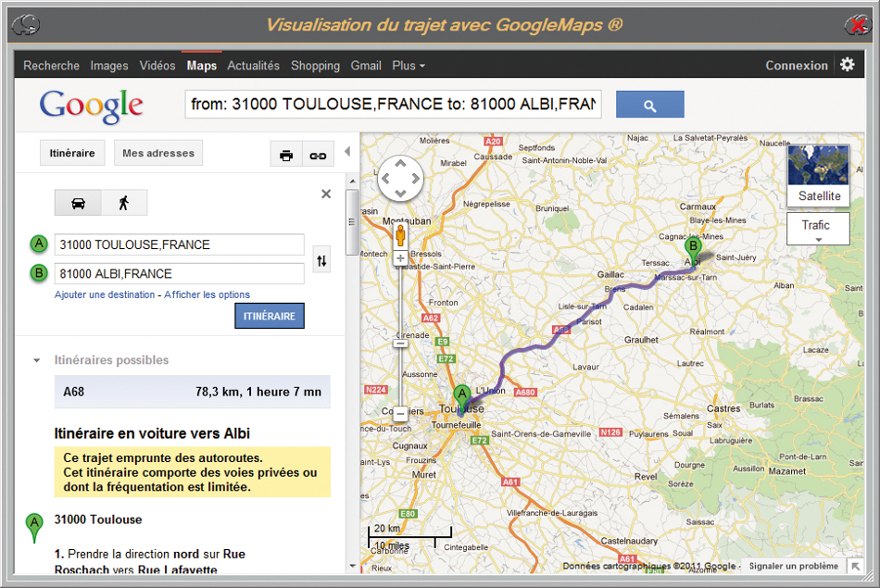Click the scrollbar up arrow
The image size is (880, 588).
pyautogui.click(x=352, y=181)
